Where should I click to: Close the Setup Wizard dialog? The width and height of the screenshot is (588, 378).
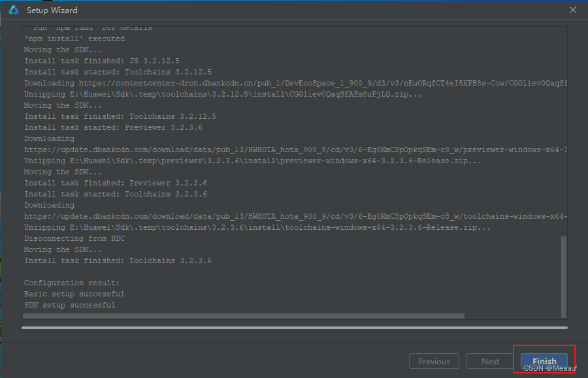[572, 10]
